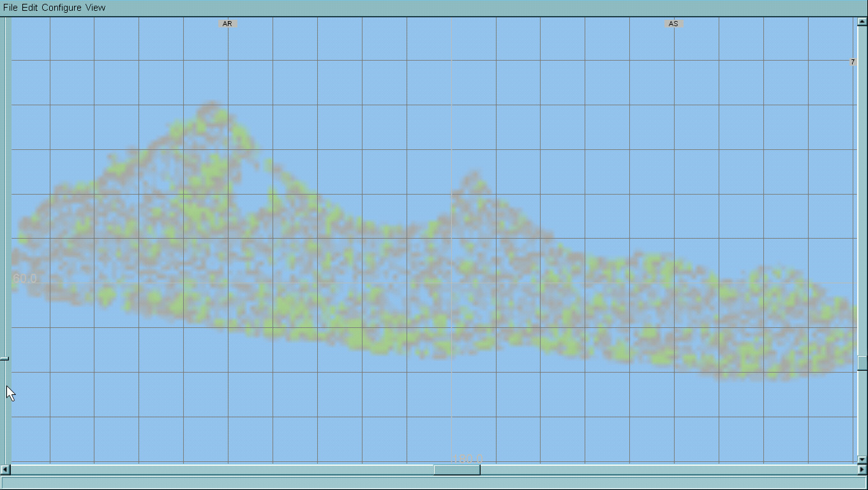
Task: Click the vertical scrollbar up arrow
Action: tap(862, 22)
